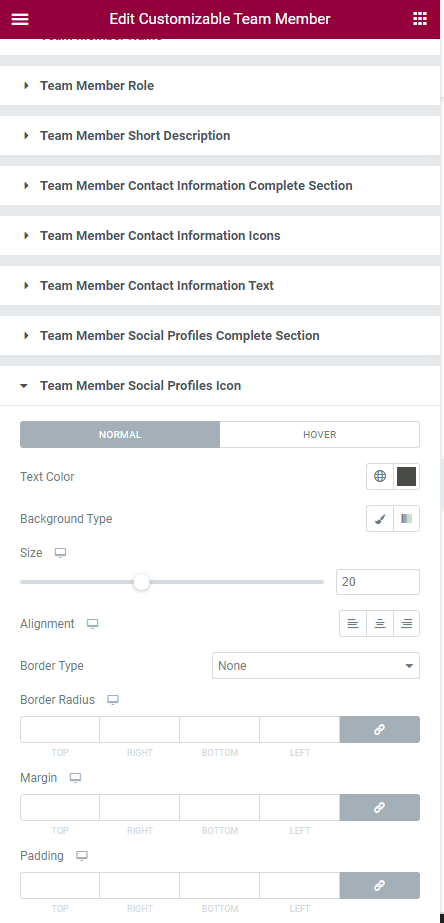Click the global color globe icon
Image resolution: width=444 pixels, height=923 pixels.
pos(380,476)
